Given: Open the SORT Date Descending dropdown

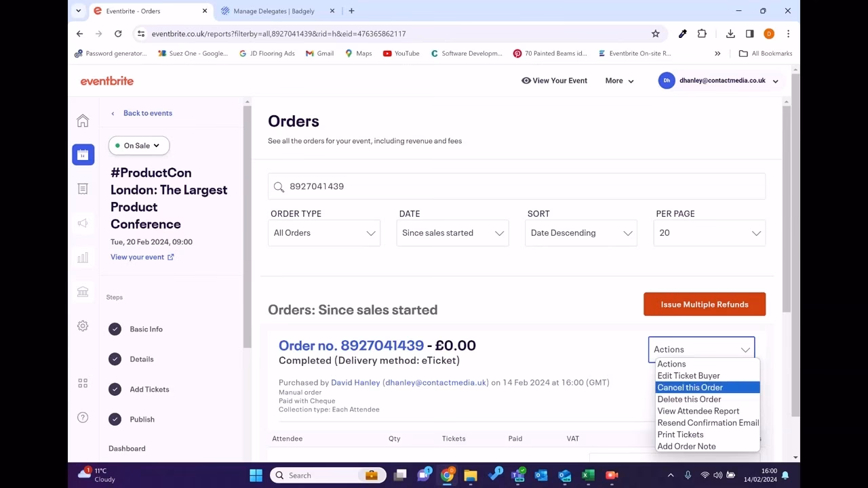Looking at the screenshot, I should click(x=581, y=232).
